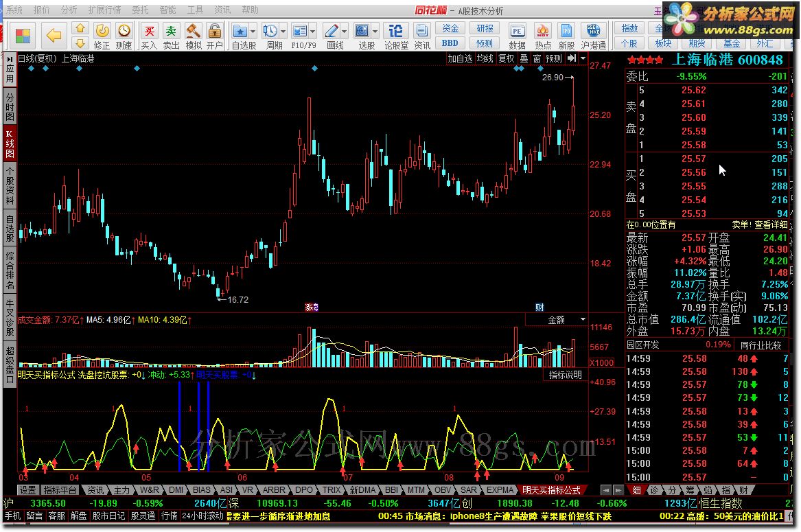
Task: Click the 买入 buy icon
Action: (x=149, y=36)
